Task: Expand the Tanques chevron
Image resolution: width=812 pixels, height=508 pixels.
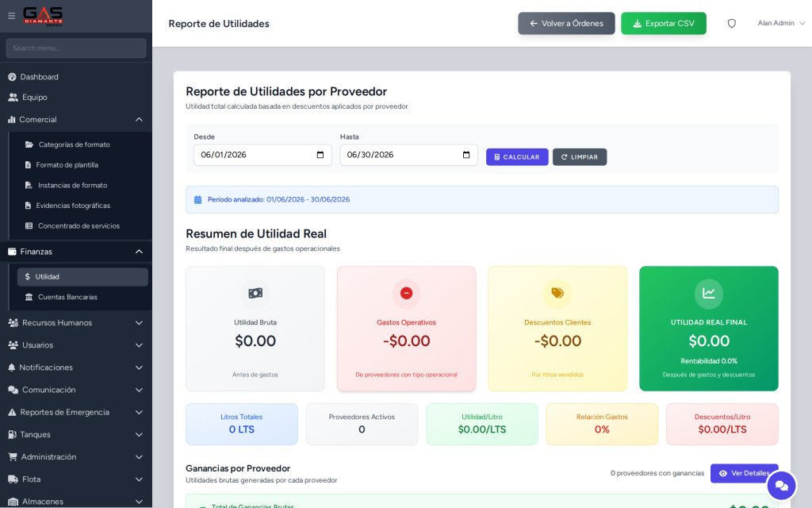Action: point(139,434)
